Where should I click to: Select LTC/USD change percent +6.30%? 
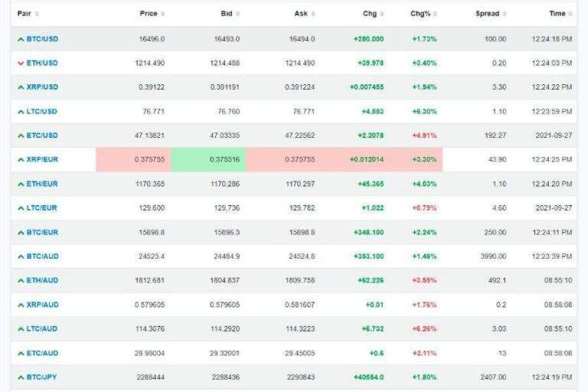point(424,112)
